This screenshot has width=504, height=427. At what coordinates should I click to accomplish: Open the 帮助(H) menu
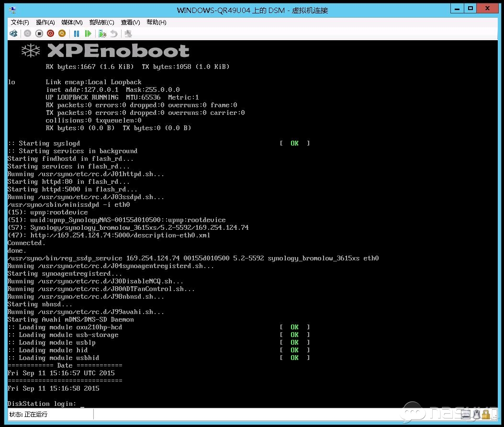(x=156, y=22)
